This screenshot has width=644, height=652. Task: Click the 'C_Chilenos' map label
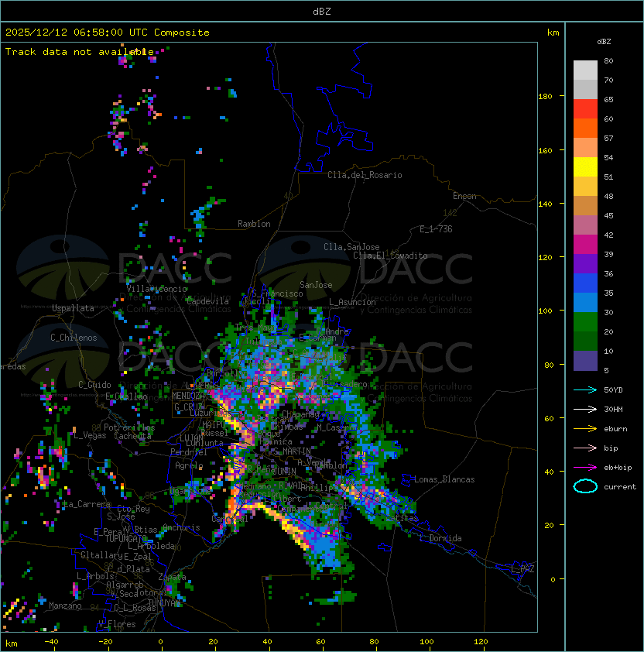pos(74,338)
